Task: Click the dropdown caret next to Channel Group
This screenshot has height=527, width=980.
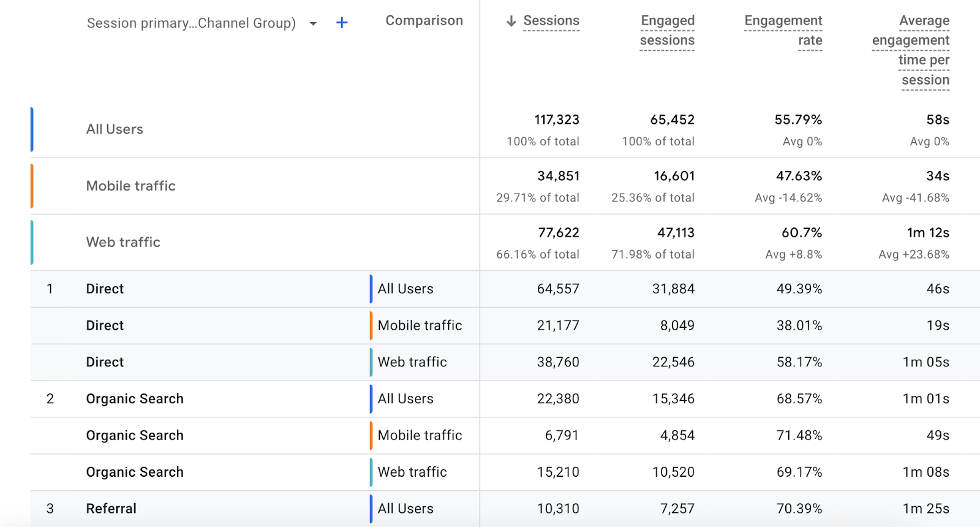Action: click(x=313, y=24)
